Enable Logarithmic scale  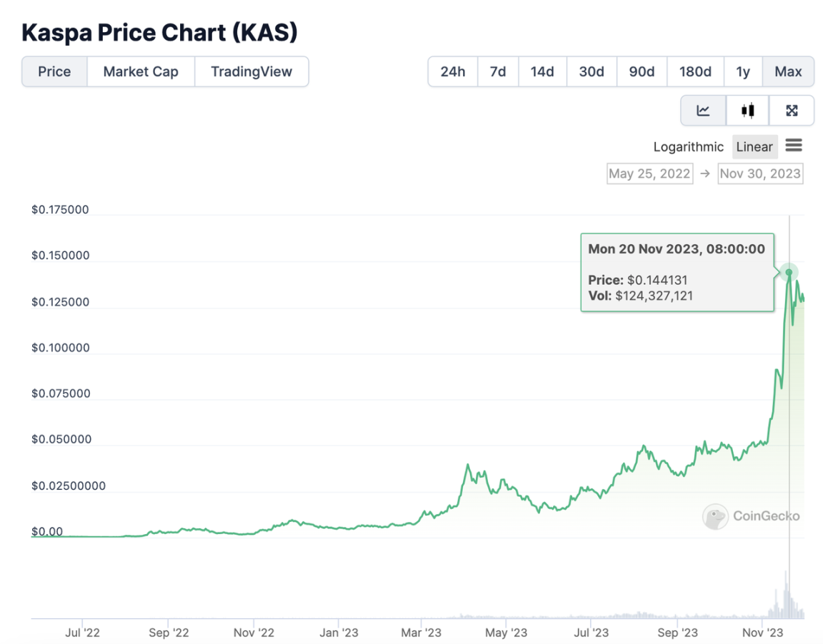point(688,147)
